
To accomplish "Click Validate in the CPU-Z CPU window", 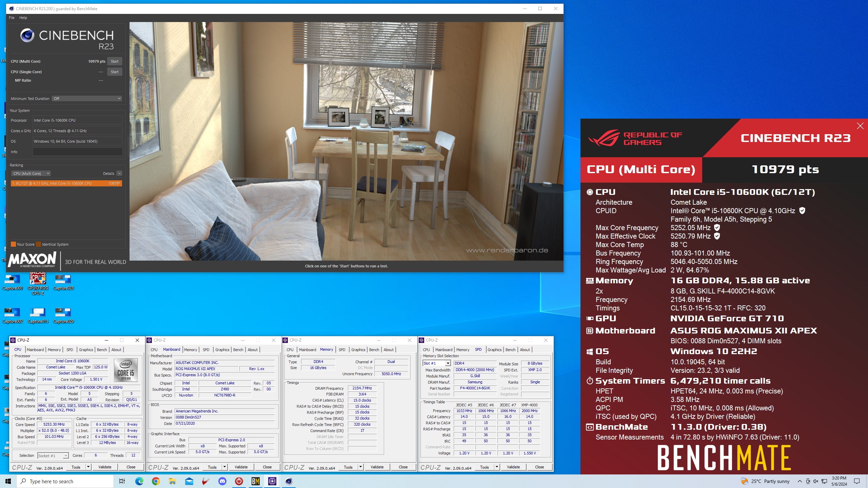I will click(105, 467).
